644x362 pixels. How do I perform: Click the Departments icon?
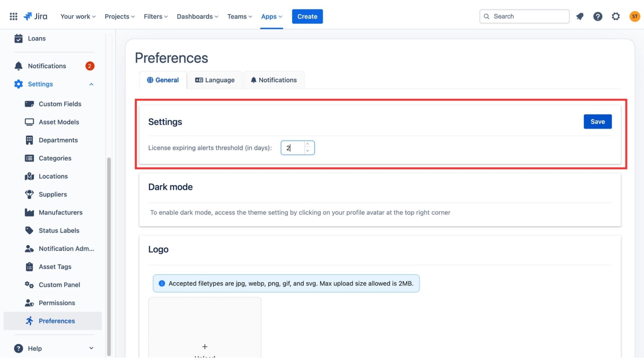(29, 140)
